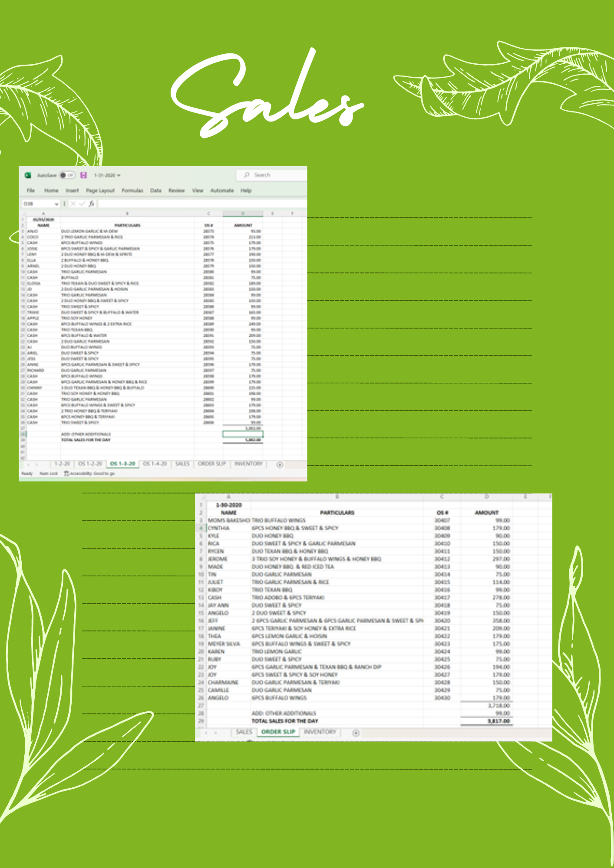The width and height of the screenshot is (614, 868).
Task: Open ORDER SLIP tab in upper spreadsheet
Action: 212,464
